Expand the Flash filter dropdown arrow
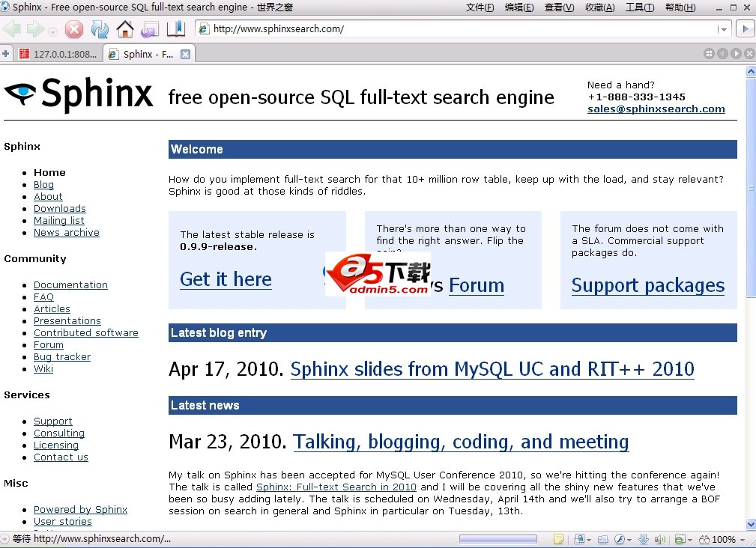This screenshot has height=548, width=756. (x=629, y=540)
